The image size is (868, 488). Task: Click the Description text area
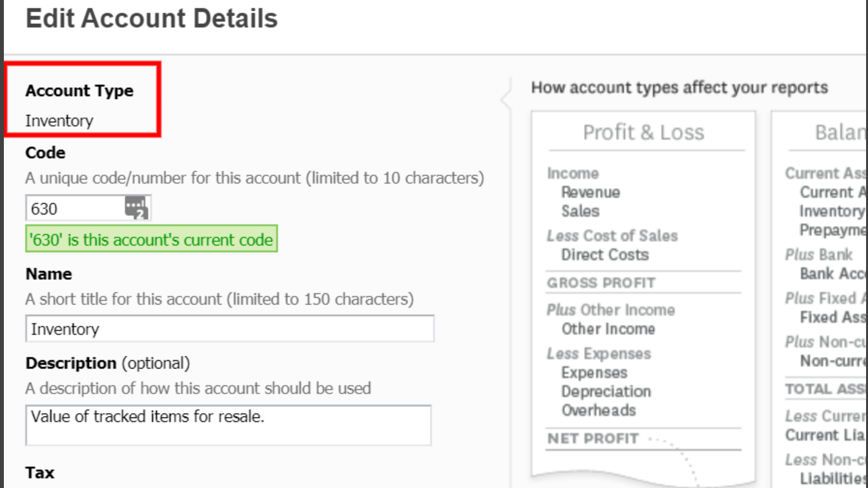(x=228, y=425)
